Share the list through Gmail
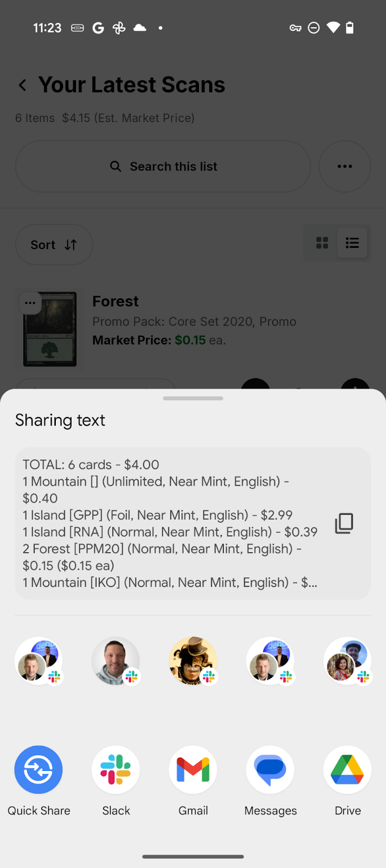Viewport: 386px width, 868px height. (x=193, y=770)
